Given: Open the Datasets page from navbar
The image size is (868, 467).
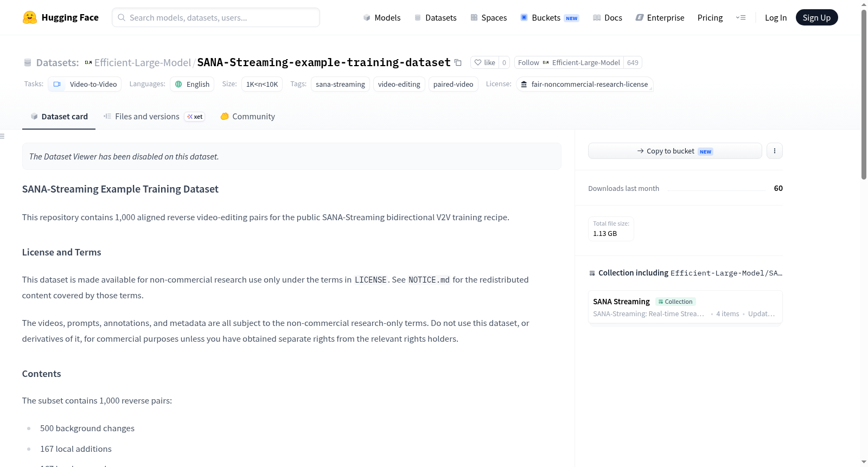Looking at the screenshot, I should (436, 17).
